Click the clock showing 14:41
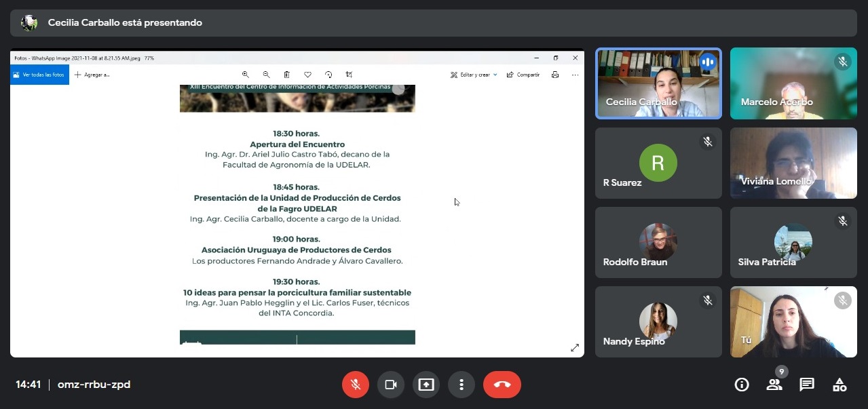Viewport: 868px width, 409px height. 29,385
